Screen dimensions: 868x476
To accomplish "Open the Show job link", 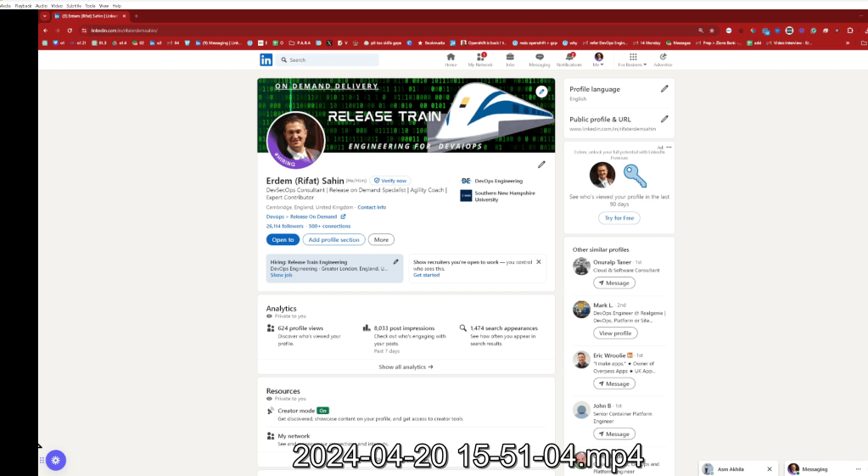I will tap(281, 275).
